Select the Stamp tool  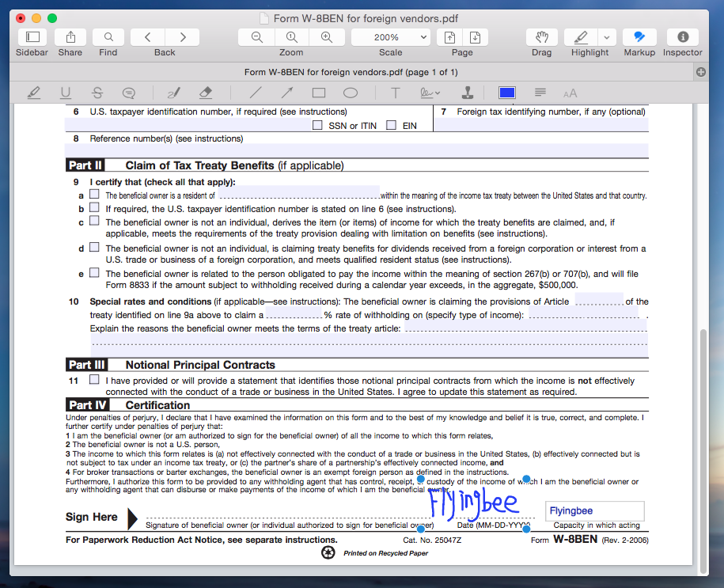point(468,93)
